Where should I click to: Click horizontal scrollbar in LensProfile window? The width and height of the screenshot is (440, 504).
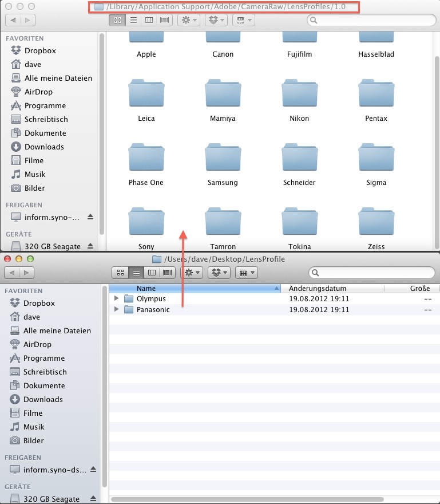[x=247, y=499]
